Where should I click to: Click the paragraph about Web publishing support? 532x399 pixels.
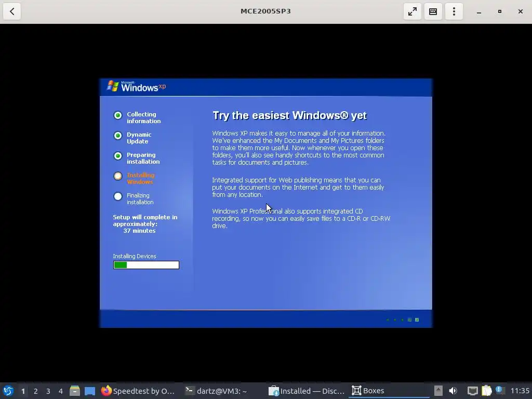click(298, 187)
